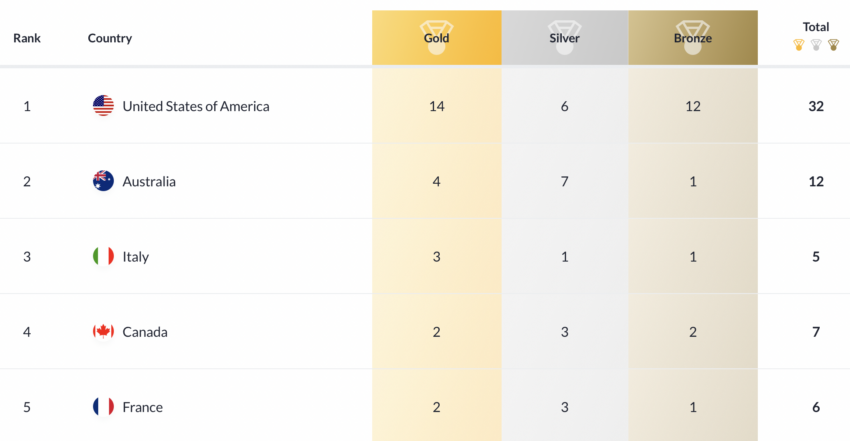Open the United States of America link
The width and height of the screenshot is (850, 441).
[x=196, y=106]
